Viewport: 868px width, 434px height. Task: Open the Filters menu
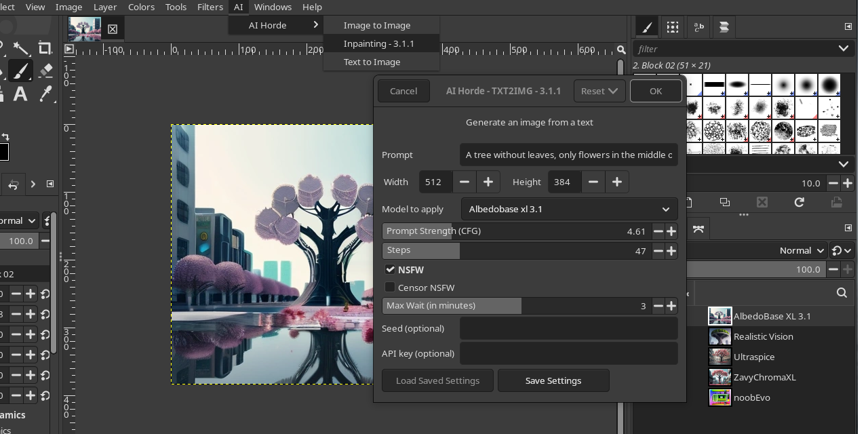[x=210, y=7]
